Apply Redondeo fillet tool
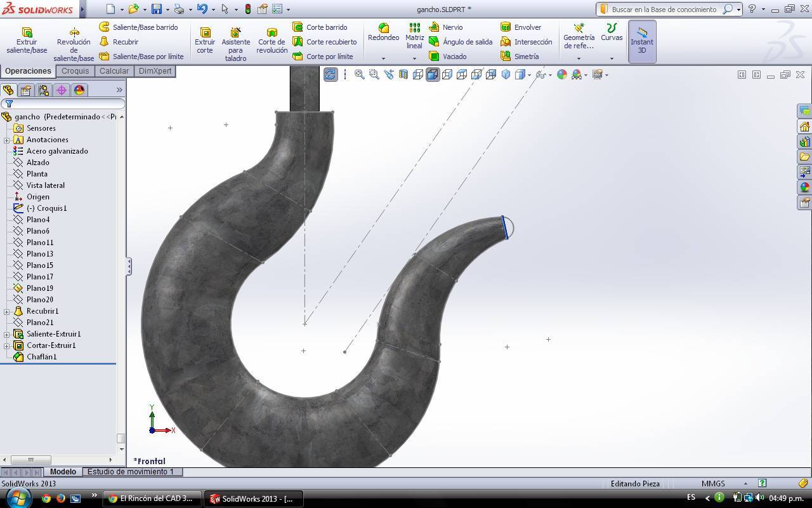Image resolution: width=812 pixels, height=508 pixels. (x=383, y=32)
